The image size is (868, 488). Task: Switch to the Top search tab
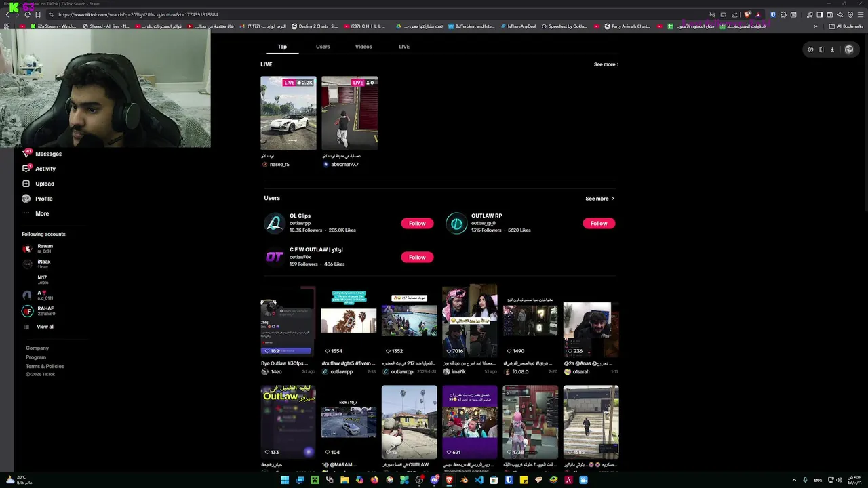pyautogui.click(x=282, y=47)
